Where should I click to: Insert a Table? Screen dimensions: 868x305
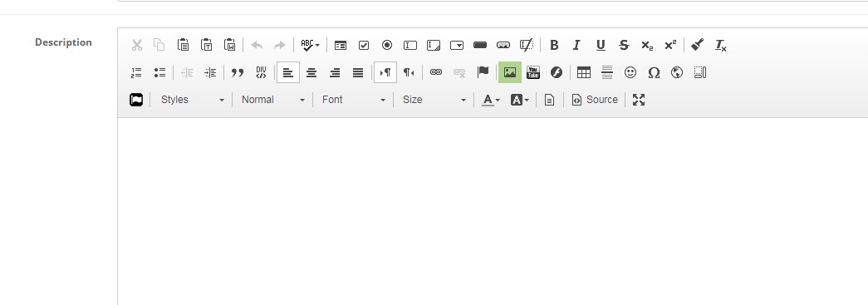tap(583, 72)
